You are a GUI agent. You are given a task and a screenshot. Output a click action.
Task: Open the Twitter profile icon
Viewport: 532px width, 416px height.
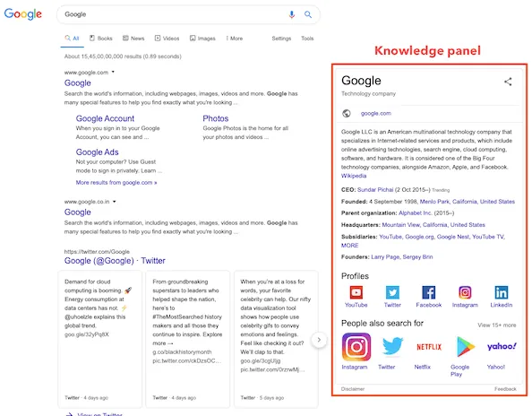pos(392,292)
